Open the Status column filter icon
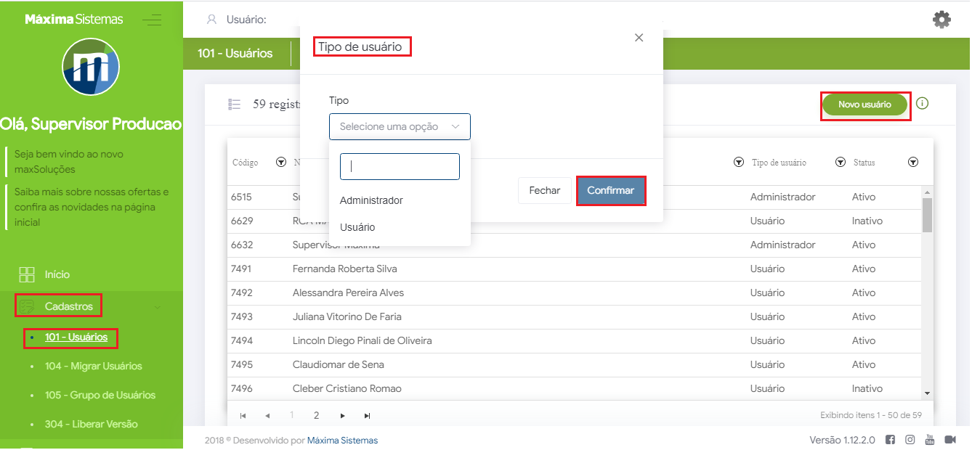 pyautogui.click(x=913, y=163)
